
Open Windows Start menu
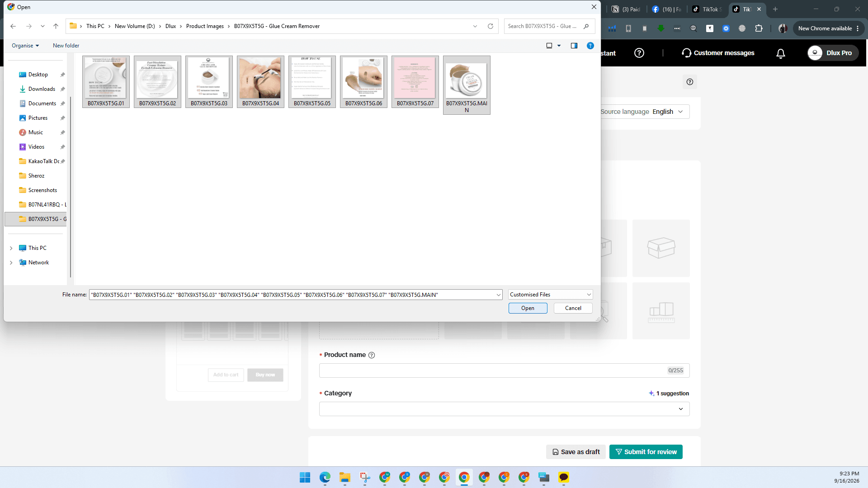[305, 478]
